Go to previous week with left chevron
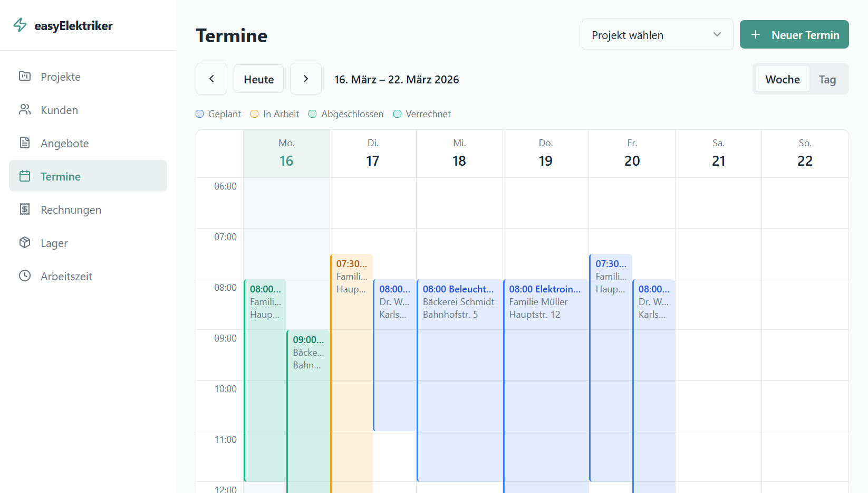Image resolution: width=868 pixels, height=493 pixels. [211, 79]
